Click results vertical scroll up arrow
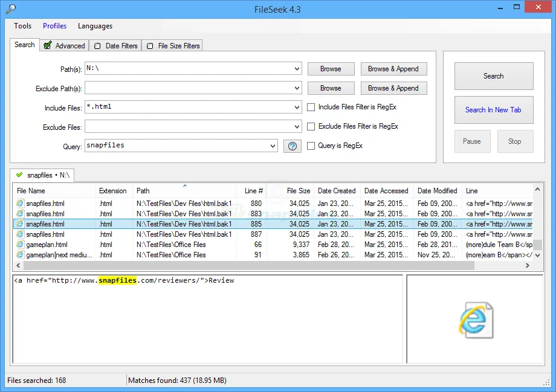 [537, 189]
